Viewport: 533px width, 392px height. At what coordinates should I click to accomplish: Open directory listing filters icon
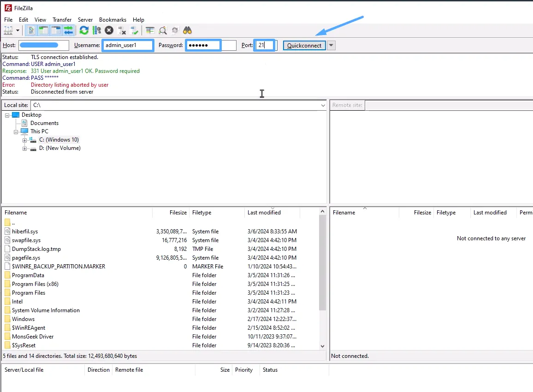[150, 30]
